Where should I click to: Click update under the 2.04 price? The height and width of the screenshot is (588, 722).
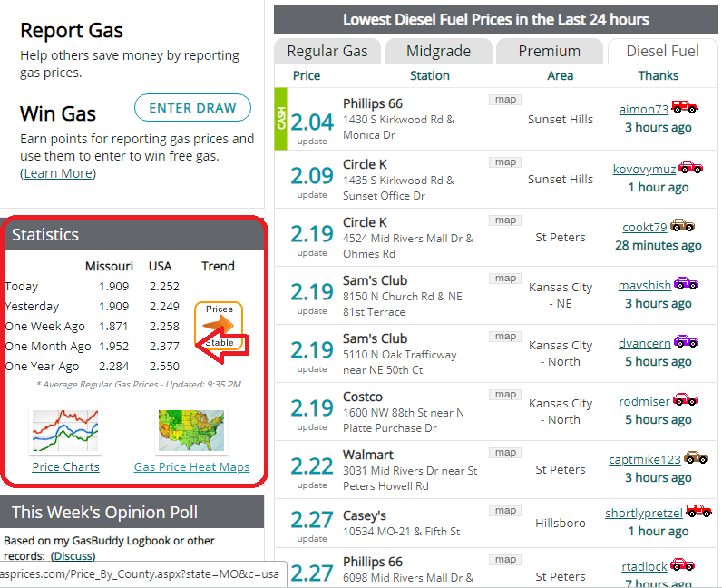(312, 142)
